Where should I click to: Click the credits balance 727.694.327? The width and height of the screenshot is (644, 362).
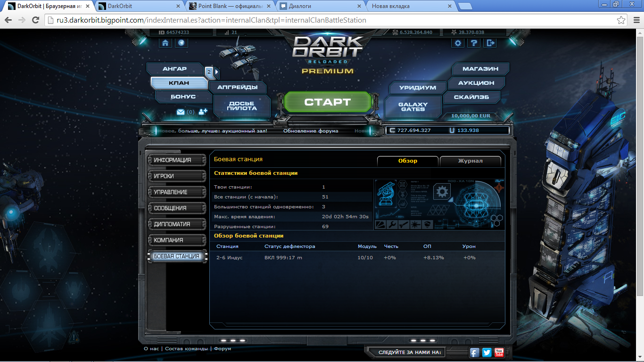click(414, 130)
